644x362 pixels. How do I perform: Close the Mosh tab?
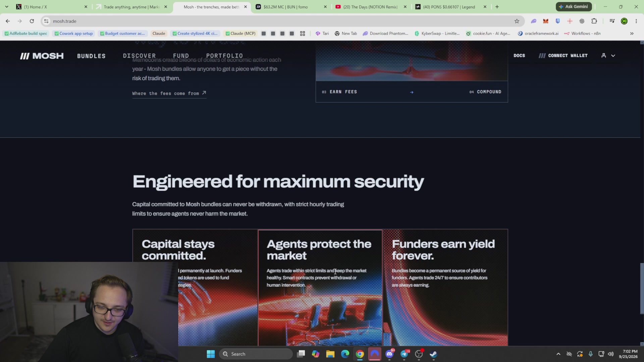(x=245, y=7)
